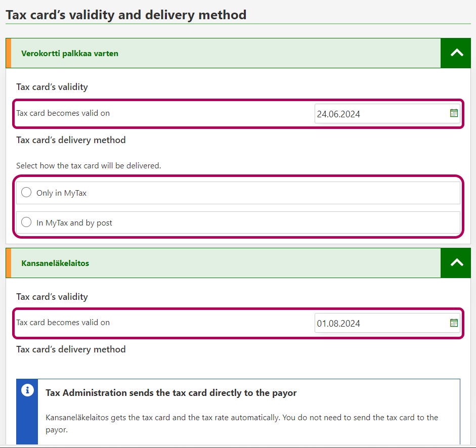Click valid-on label in Kansaneläkelaitos section
Screen dimensions: 476x448
click(x=63, y=323)
